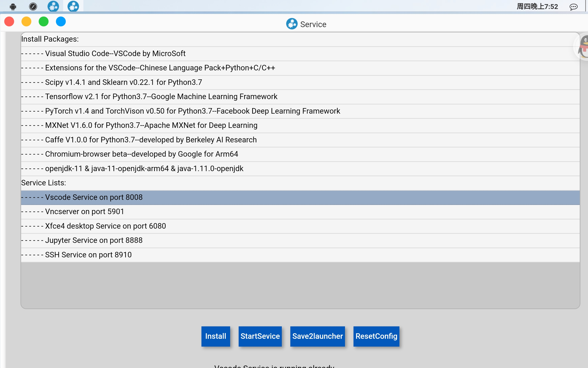588x368 pixels.
Task: Click the Save2launcher button
Action: 317,336
